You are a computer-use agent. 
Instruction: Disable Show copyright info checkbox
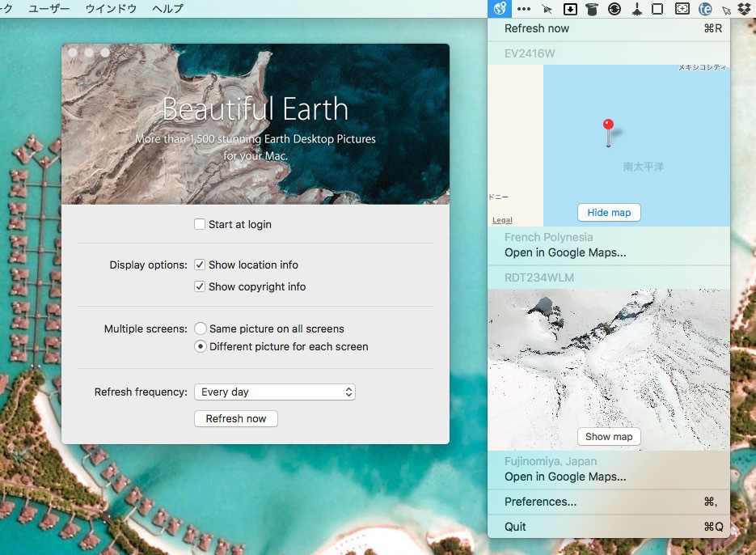click(200, 286)
